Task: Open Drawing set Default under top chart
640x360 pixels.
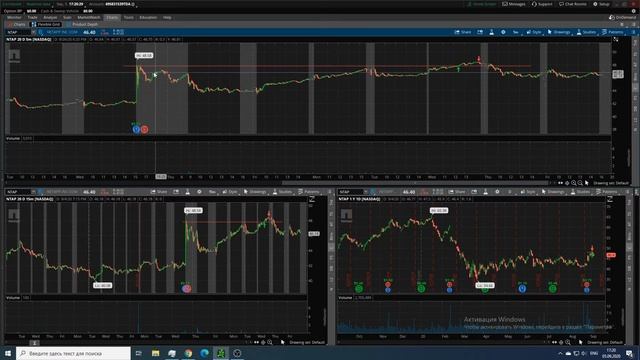Action: pos(611,183)
